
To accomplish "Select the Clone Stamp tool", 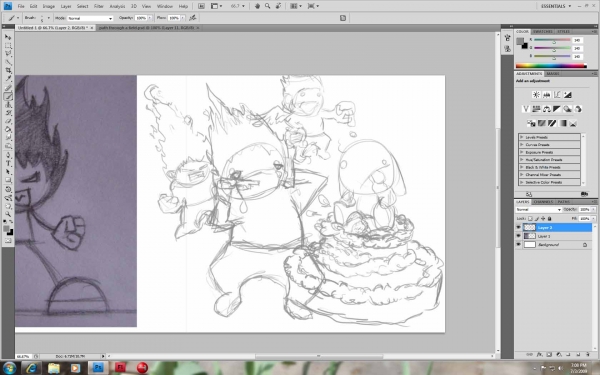I will 8,104.
